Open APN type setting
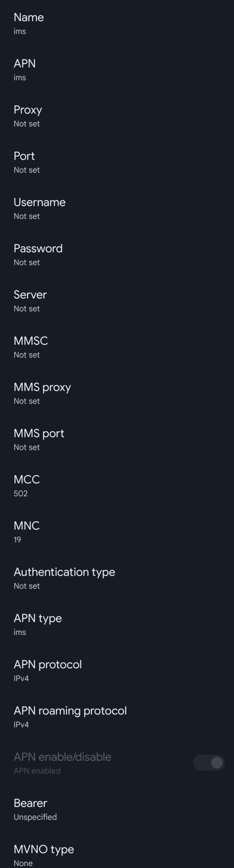This screenshot has width=234, height=868. point(117,625)
